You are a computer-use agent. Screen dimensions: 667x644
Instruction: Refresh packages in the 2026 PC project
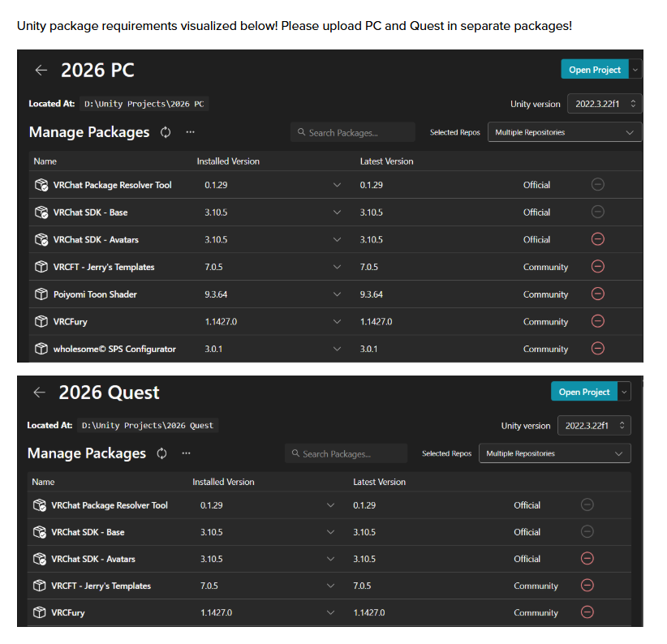(166, 133)
